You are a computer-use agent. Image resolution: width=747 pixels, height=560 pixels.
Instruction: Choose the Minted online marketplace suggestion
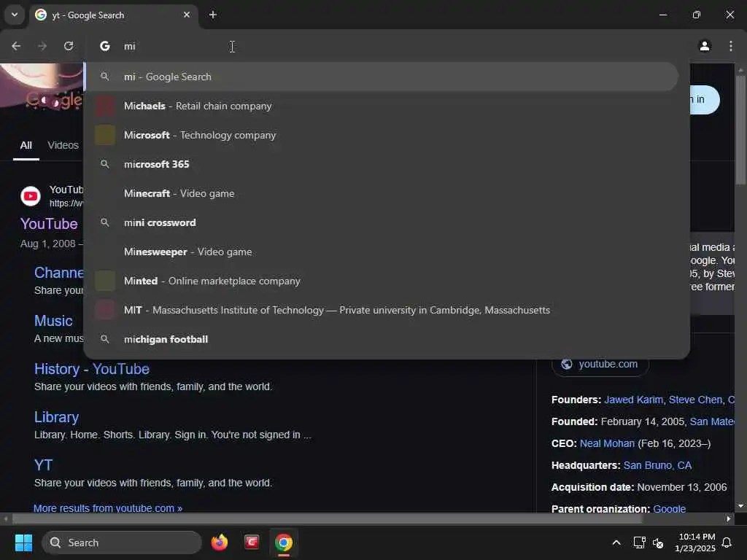(x=381, y=281)
